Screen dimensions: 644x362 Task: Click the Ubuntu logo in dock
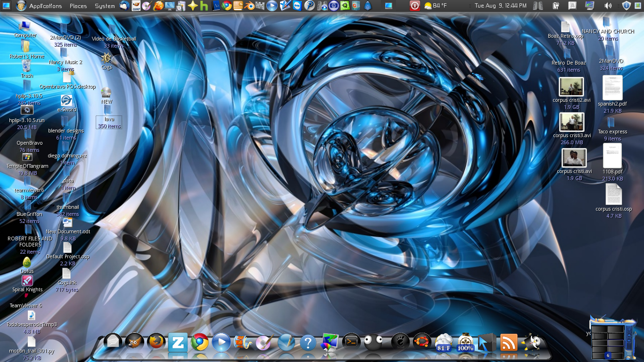[422, 342]
